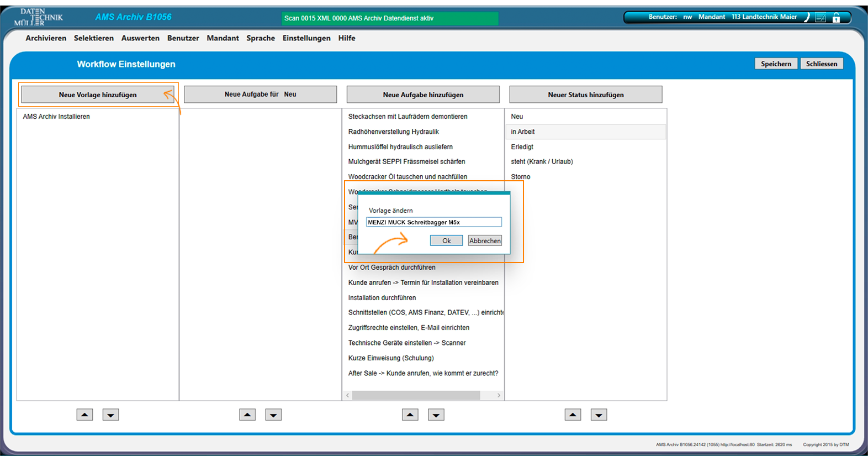Click down arrow under the Aufgabe hinzufügen list

pyautogui.click(x=436, y=415)
